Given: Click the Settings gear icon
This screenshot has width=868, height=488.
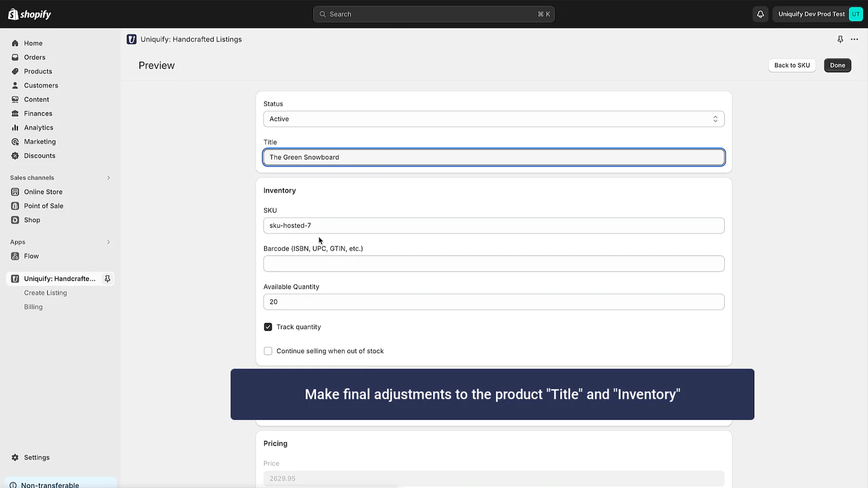Looking at the screenshot, I should (15, 457).
